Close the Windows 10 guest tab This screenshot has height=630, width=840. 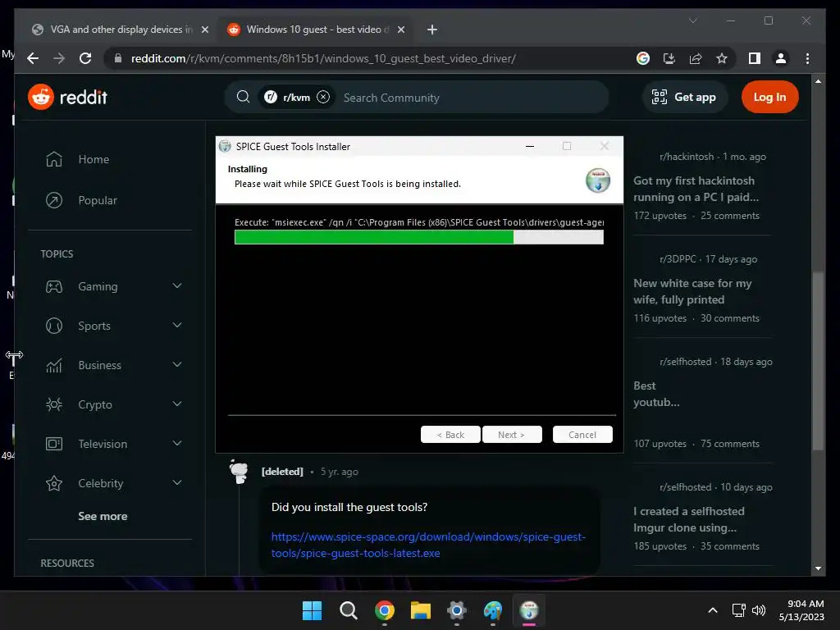click(x=400, y=30)
